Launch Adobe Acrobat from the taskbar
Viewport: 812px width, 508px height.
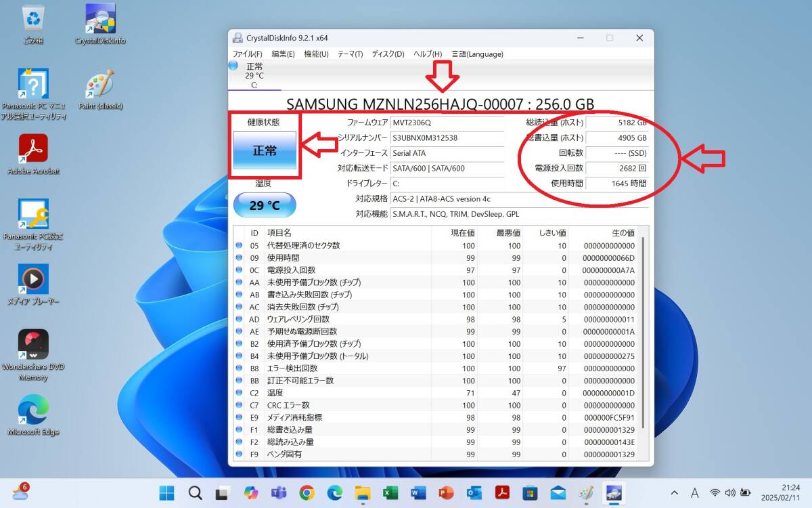[502, 492]
